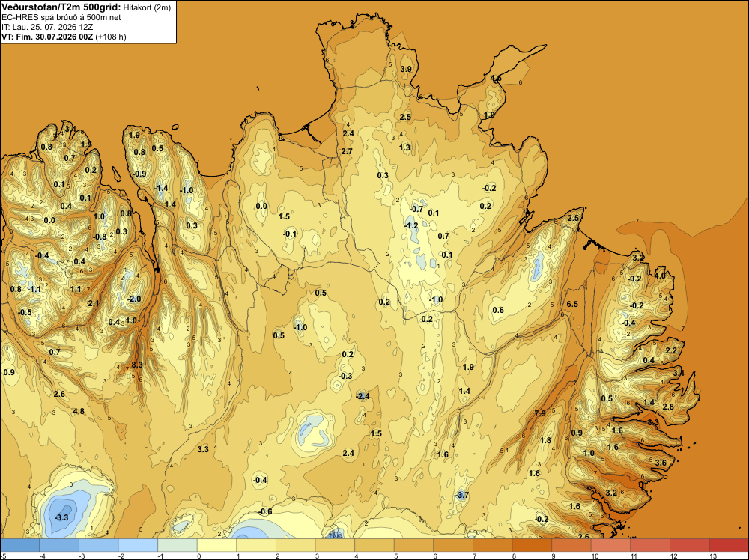749x560 pixels.
Task: Click the valid time 'VT: Fim. 30.07.2026 00Z'
Action: 47,37
